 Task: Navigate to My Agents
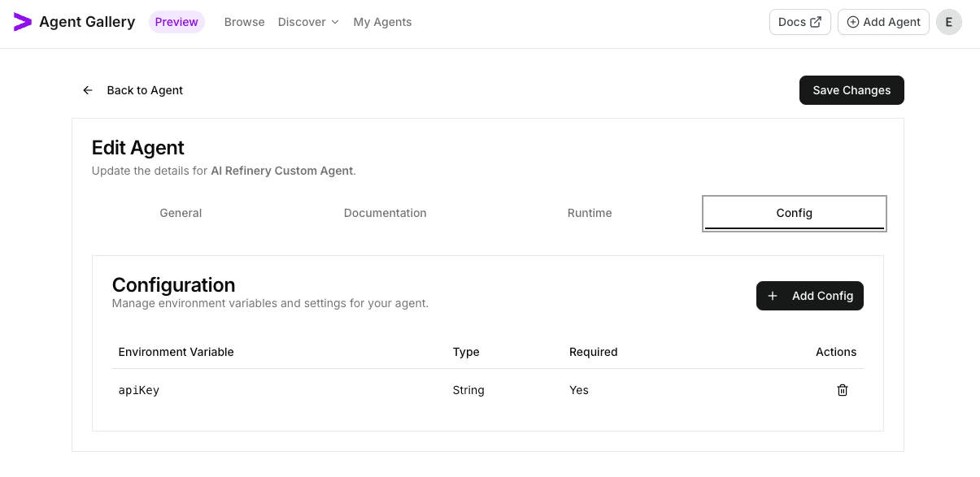pyautogui.click(x=382, y=22)
